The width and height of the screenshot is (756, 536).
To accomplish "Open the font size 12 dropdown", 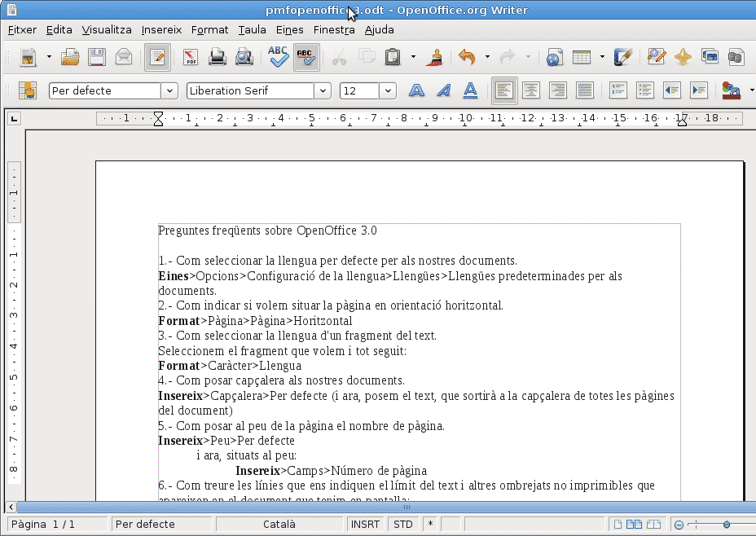I will click(388, 90).
